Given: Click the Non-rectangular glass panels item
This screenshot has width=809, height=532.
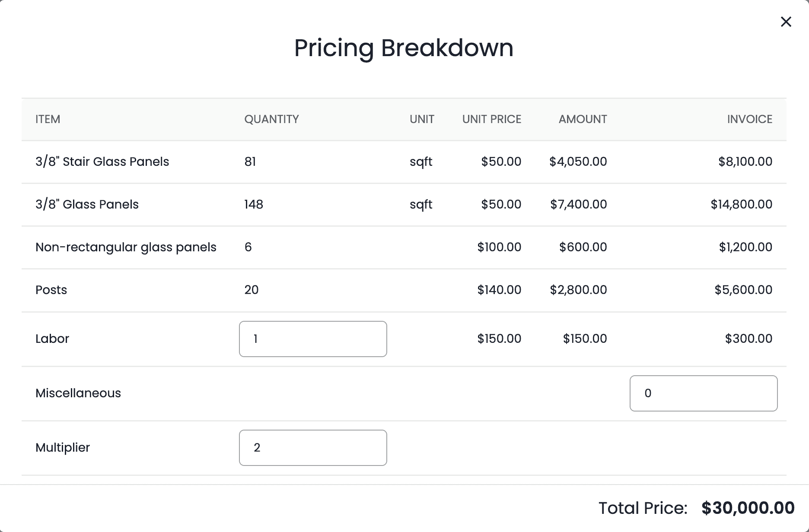Looking at the screenshot, I should pos(126,247).
